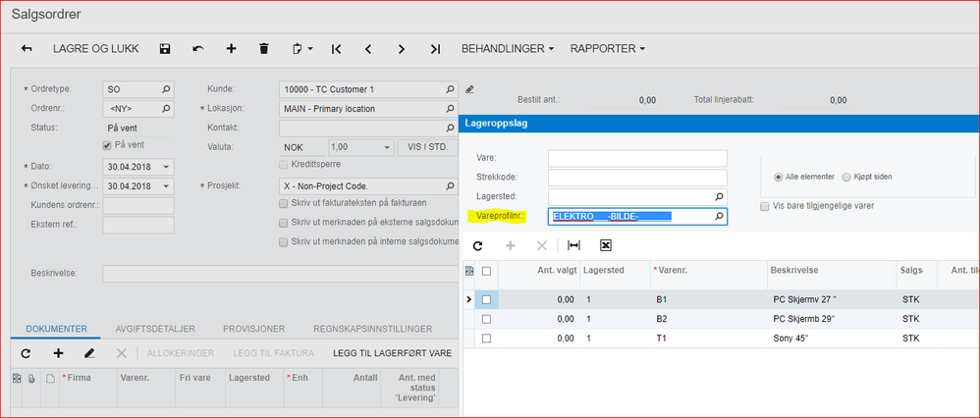Click Excel export icon in Lageroppslag toolbar
This screenshot has width=980, height=418.
coord(606,245)
